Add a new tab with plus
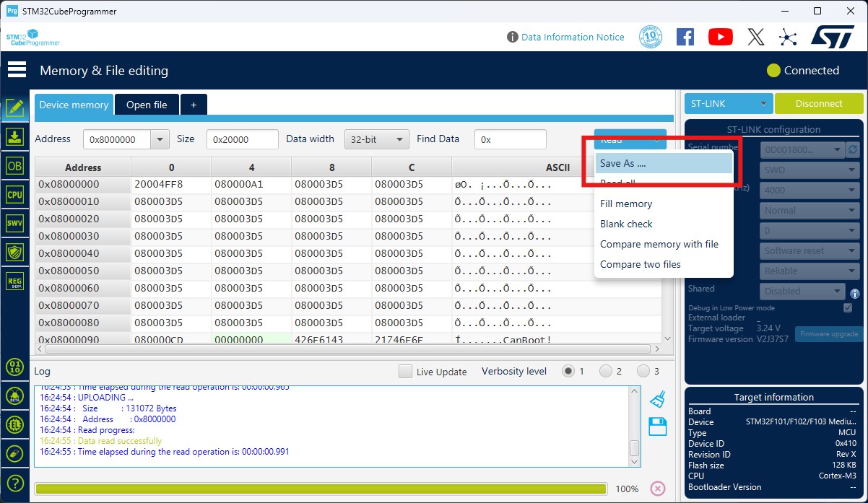The image size is (868, 503). 194,105
